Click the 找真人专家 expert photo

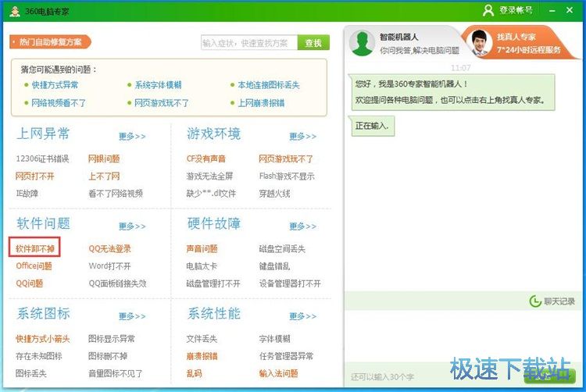click(x=479, y=43)
